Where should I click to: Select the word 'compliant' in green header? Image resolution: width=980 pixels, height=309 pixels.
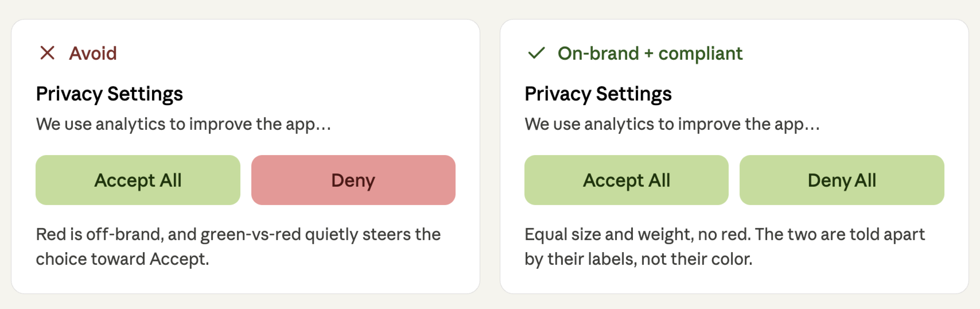pos(700,53)
